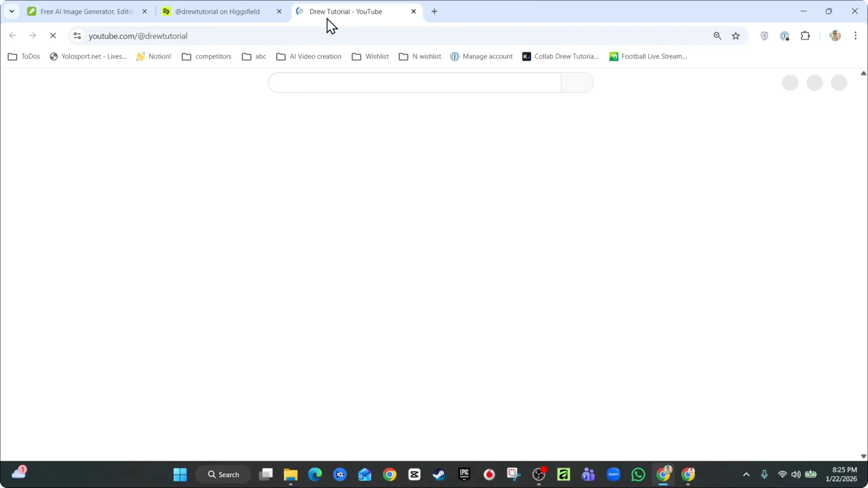The height and width of the screenshot is (488, 868).
Task: Open the Chrome three-dot menu
Action: [856, 36]
